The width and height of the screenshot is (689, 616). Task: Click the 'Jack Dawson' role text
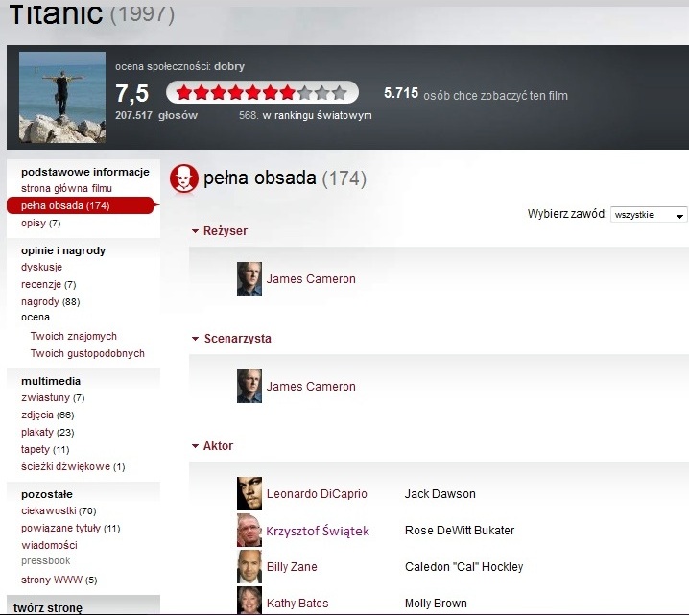pos(440,494)
